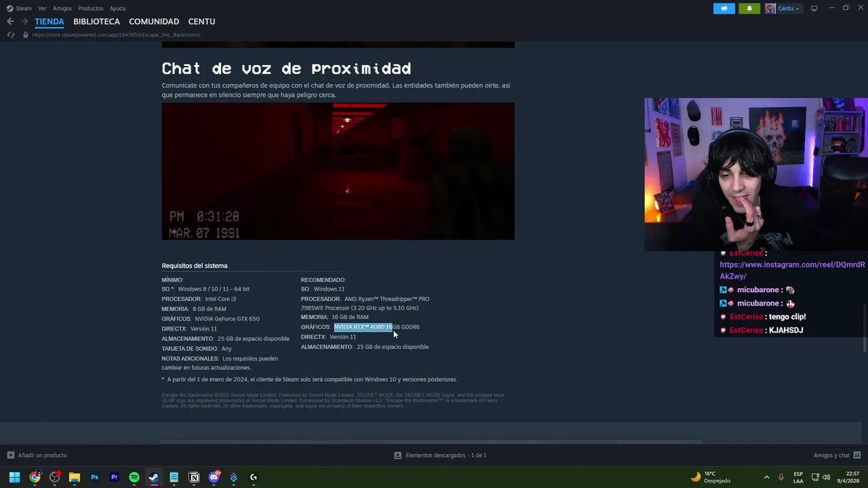Click the page vertical scrollbar thumb
868x488 pixels.
click(865, 329)
